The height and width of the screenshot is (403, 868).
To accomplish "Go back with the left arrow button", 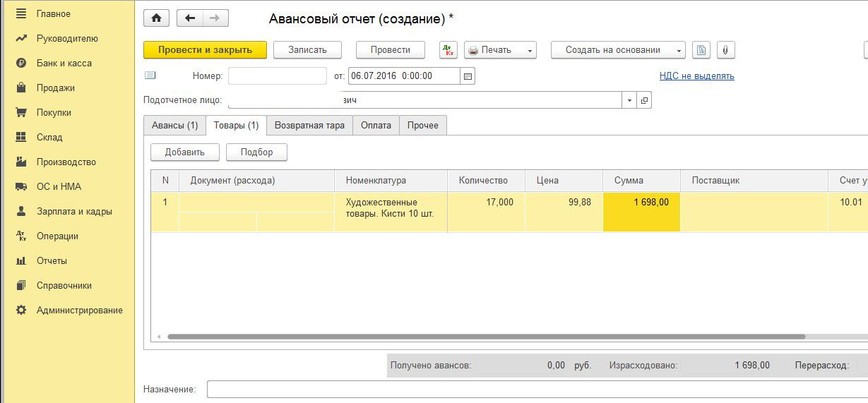I will click(x=190, y=18).
